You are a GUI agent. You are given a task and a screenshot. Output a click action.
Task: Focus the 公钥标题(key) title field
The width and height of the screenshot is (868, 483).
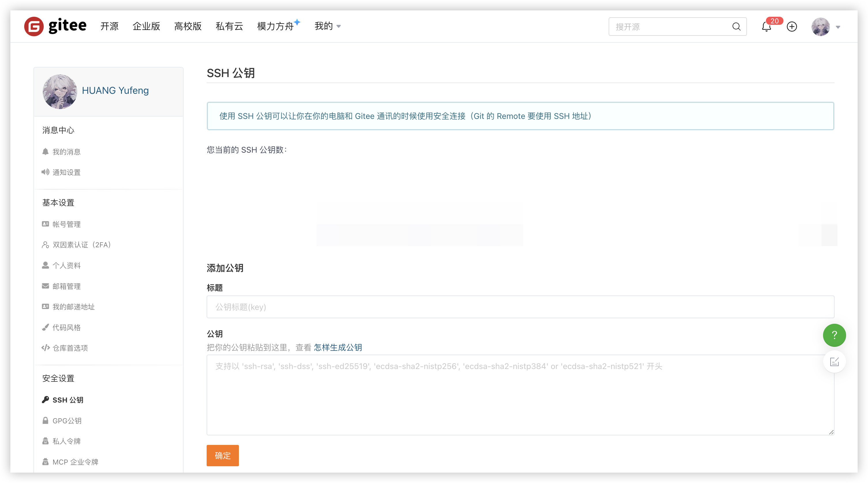point(520,307)
